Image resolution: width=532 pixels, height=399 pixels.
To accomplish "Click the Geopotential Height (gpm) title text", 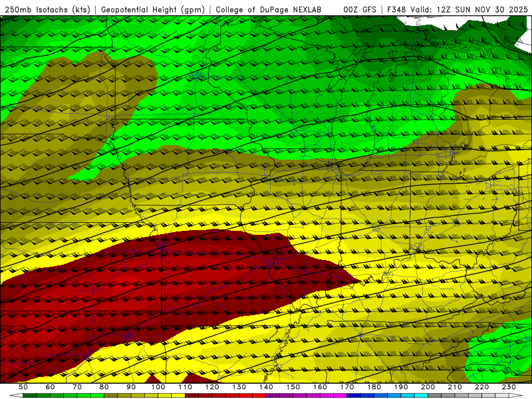I will coord(153,10).
